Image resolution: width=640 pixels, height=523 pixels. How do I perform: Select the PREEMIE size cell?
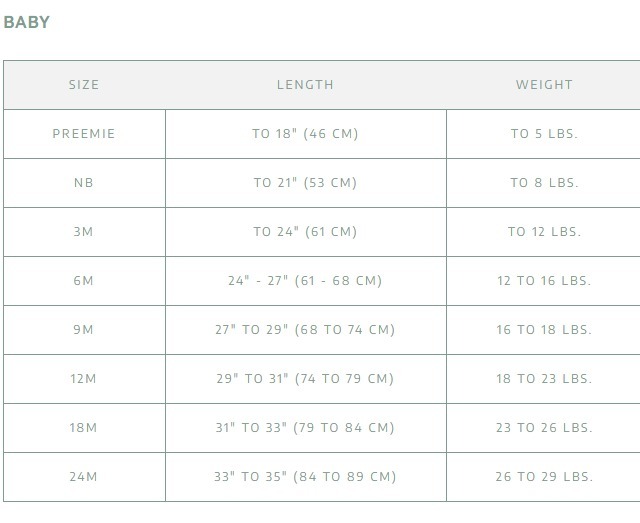tap(84, 134)
